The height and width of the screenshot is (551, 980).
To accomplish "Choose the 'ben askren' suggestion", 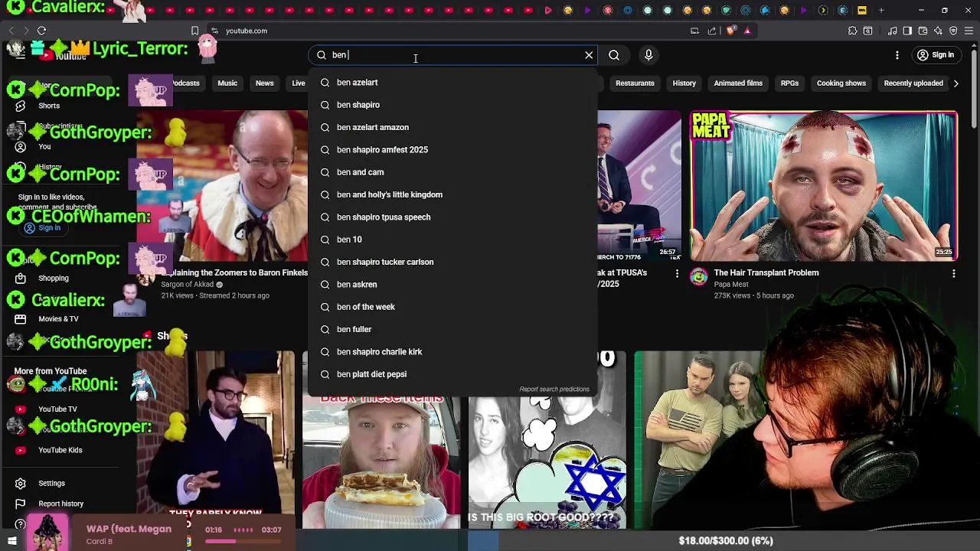I will click(452, 285).
